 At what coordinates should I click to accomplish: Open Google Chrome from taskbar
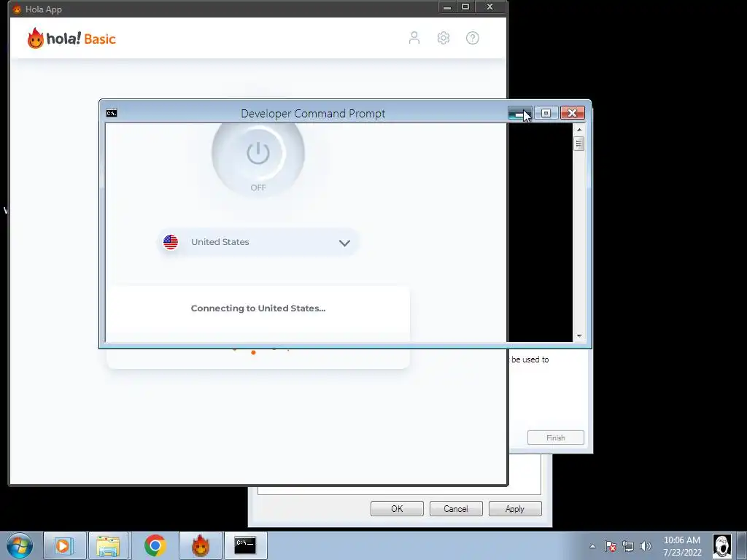click(155, 545)
